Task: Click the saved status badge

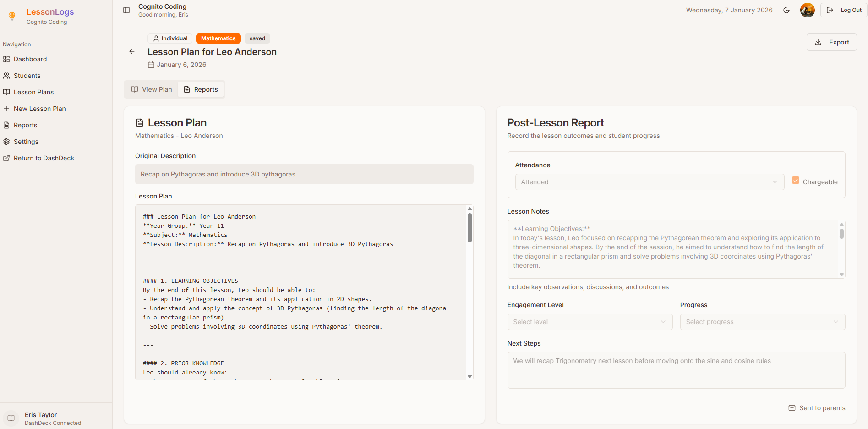Action: tap(257, 38)
